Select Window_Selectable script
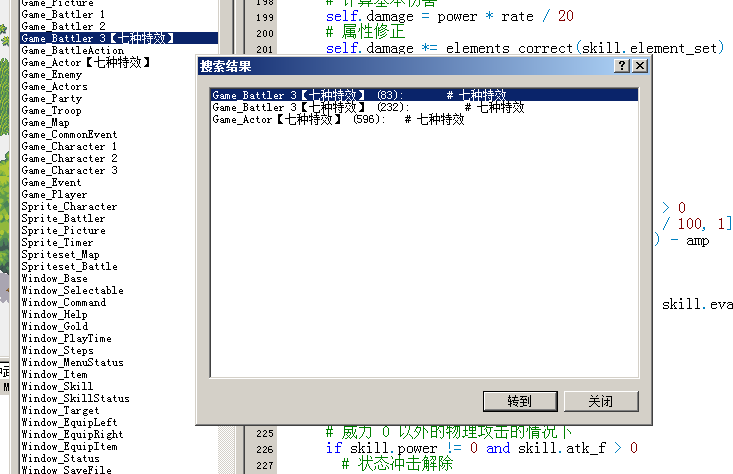The height and width of the screenshot is (474, 733). [x=72, y=290]
